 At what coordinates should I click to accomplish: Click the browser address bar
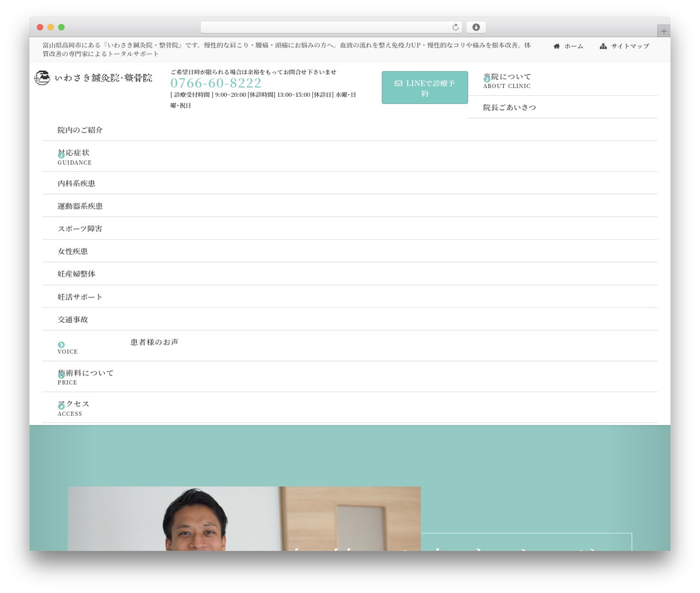pos(331,27)
